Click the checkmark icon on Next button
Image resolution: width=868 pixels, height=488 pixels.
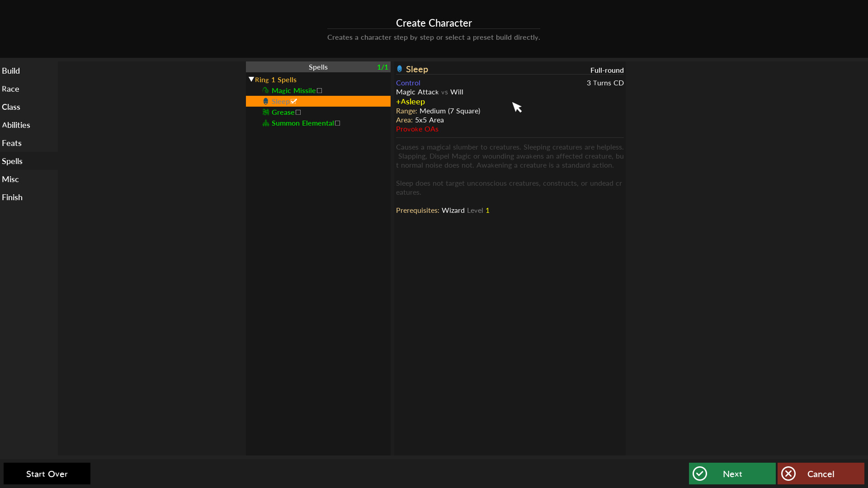700,474
